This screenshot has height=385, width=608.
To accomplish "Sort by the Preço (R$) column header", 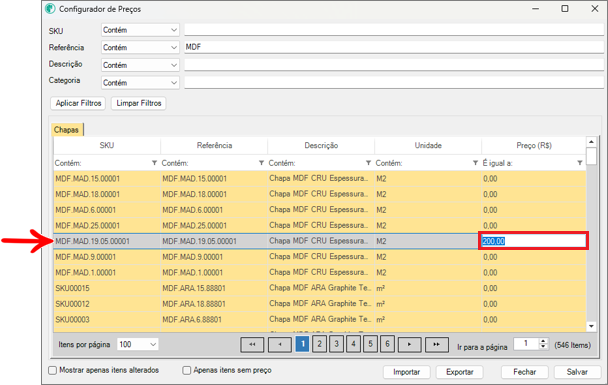I will 534,145.
